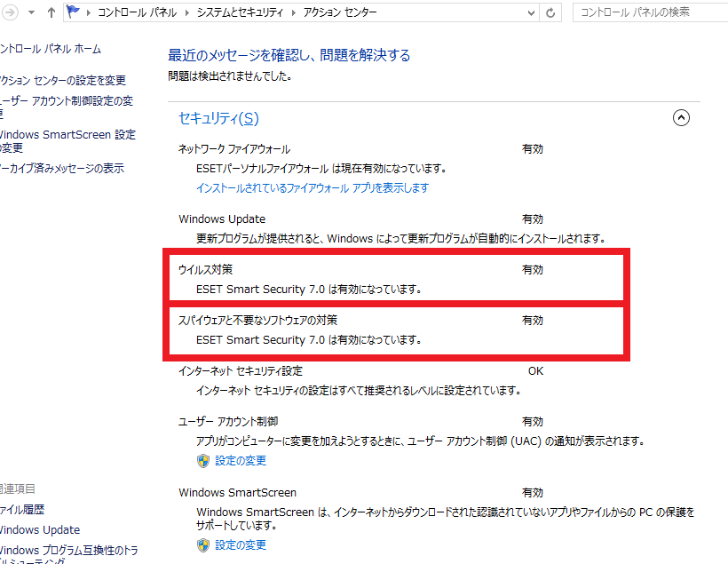728x564 pixels.
Task: Select コントロール パネル in the breadcrumb path
Action: [139, 13]
